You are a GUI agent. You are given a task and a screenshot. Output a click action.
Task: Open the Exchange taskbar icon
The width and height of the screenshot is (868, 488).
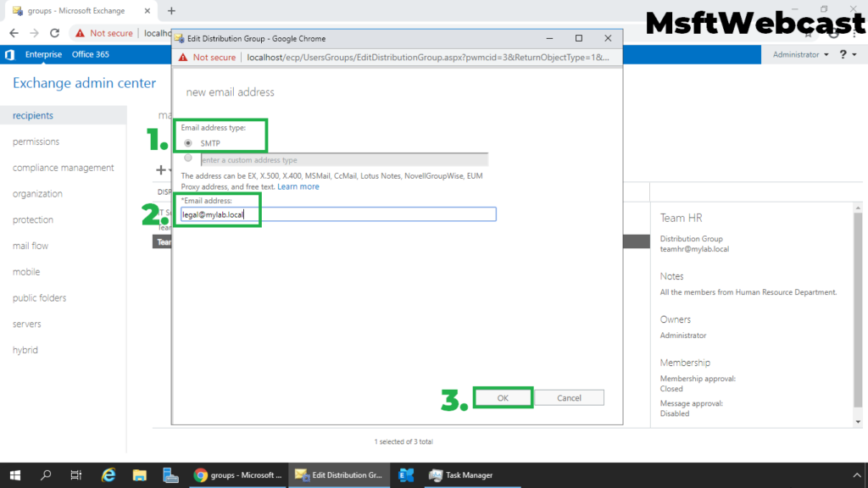coord(406,475)
